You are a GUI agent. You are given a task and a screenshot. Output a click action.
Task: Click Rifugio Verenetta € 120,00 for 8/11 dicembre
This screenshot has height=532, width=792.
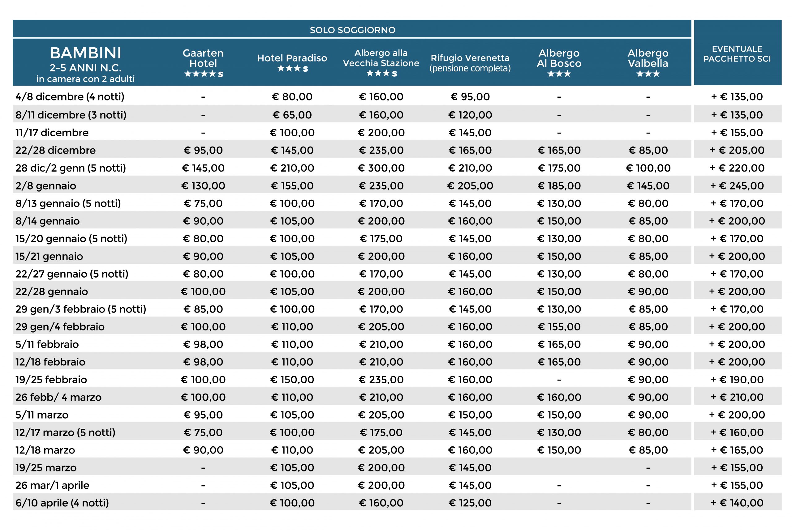(x=470, y=115)
